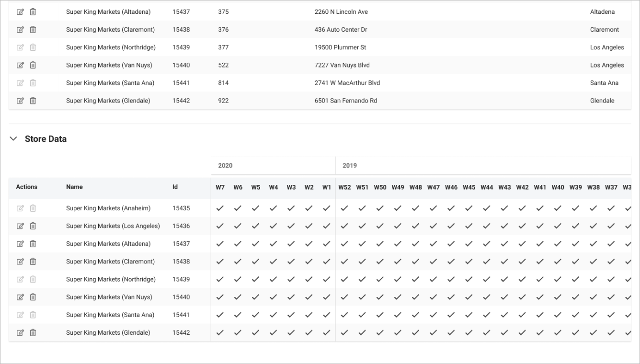
Task: Toggle W52 checkmark for Los Angeles store
Action: 344,226
